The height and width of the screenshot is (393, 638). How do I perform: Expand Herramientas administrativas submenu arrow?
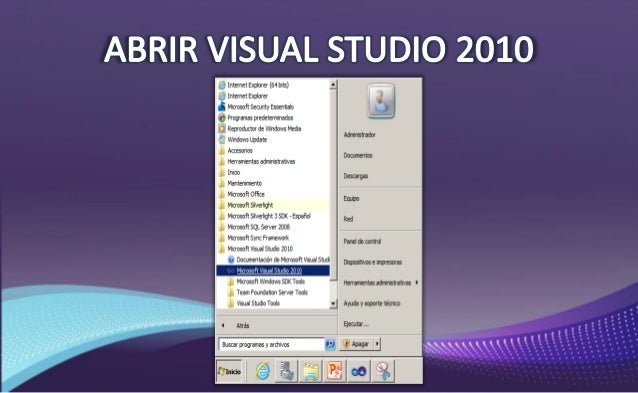[417, 282]
